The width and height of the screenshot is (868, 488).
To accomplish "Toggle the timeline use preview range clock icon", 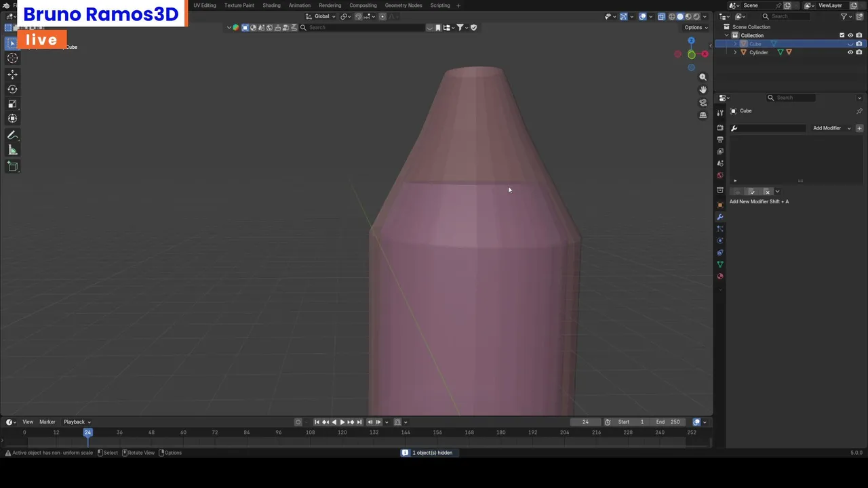I will (608, 422).
